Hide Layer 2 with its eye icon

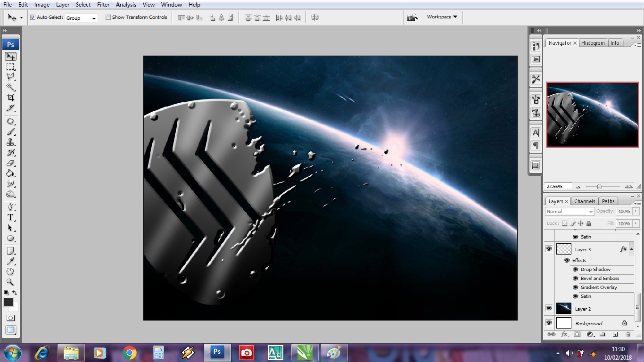click(x=549, y=308)
